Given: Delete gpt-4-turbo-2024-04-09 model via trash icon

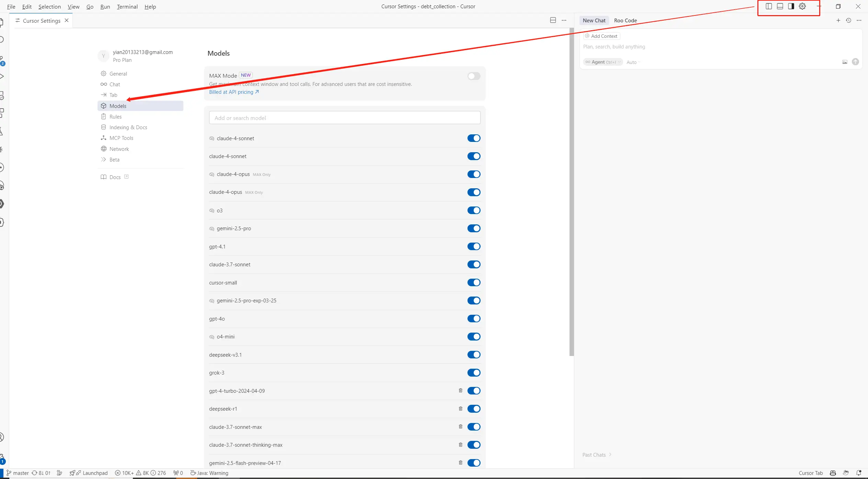Looking at the screenshot, I should pyautogui.click(x=461, y=390).
